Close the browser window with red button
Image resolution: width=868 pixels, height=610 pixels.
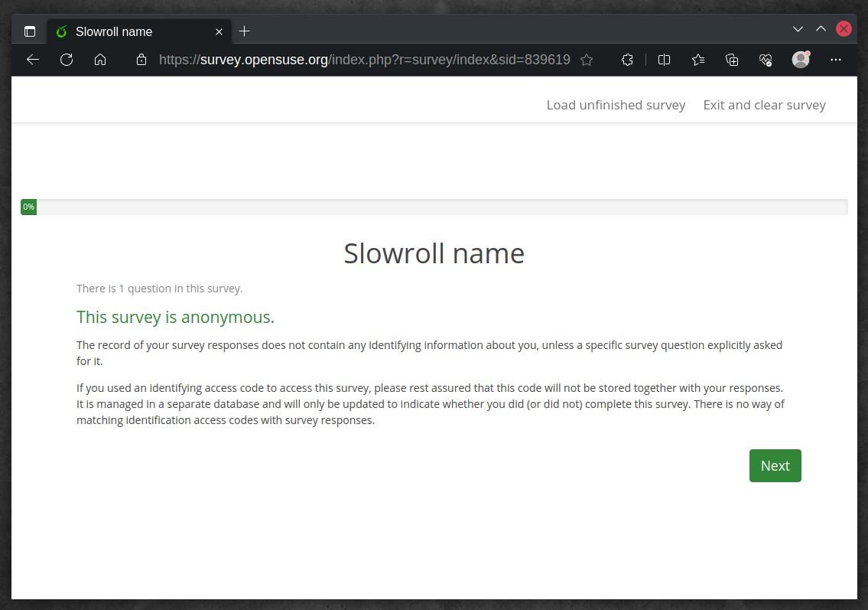844,29
